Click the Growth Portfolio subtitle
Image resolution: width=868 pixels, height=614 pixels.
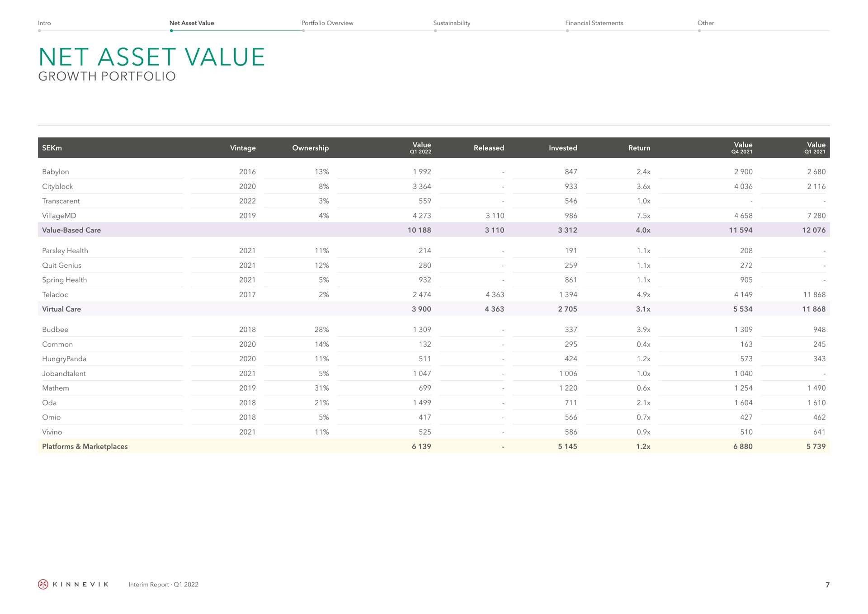(107, 76)
